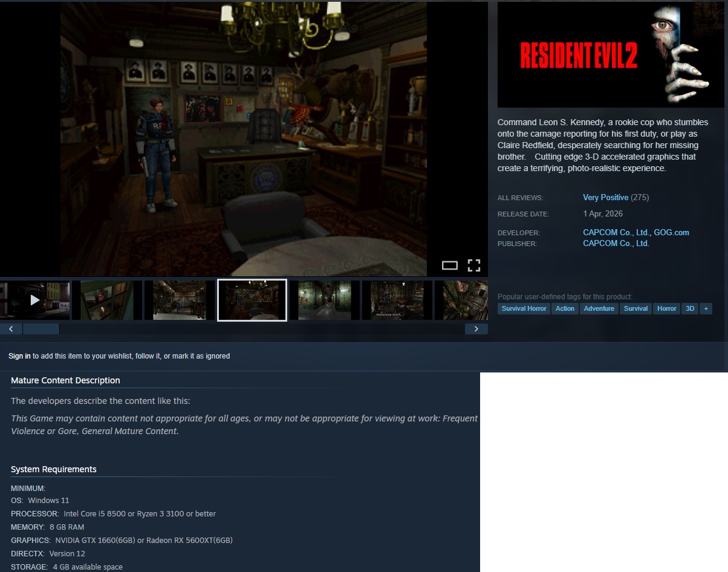Play the trailer video thumbnail
This screenshot has height=572, width=728.
tap(34, 300)
